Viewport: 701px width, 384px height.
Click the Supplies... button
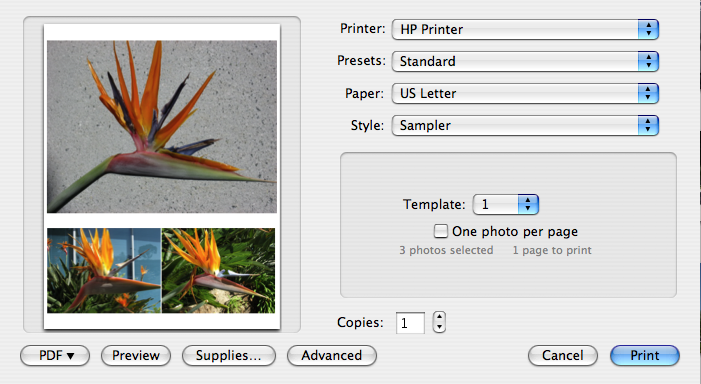[x=229, y=355]
